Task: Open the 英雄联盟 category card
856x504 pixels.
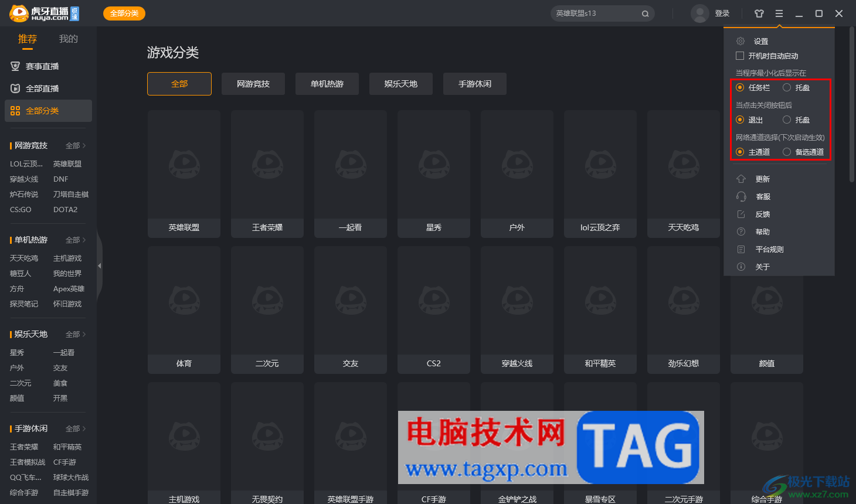Action: click(184, 174)
